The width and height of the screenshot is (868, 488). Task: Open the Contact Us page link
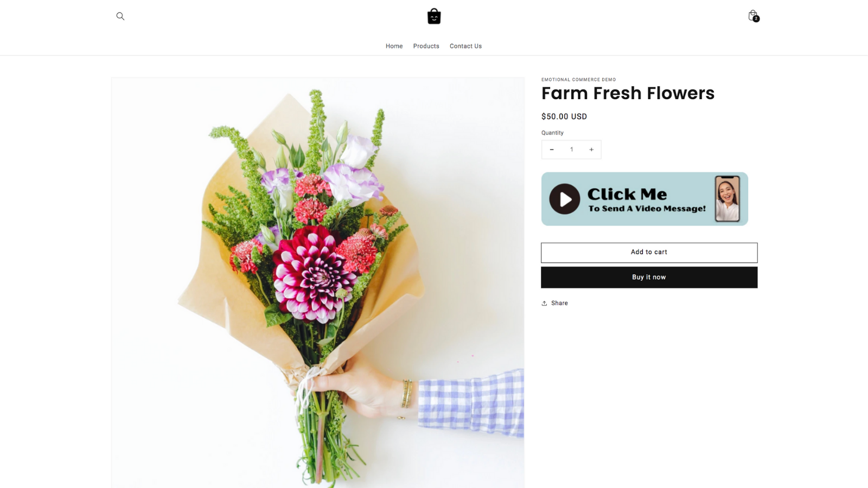[465, 46]
